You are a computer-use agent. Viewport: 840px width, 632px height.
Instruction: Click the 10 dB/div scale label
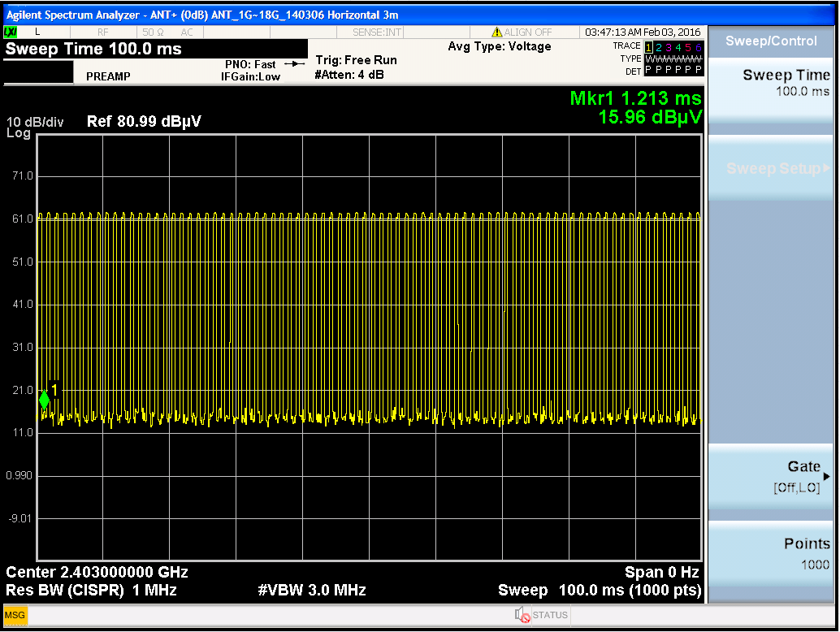pos(35,122)
